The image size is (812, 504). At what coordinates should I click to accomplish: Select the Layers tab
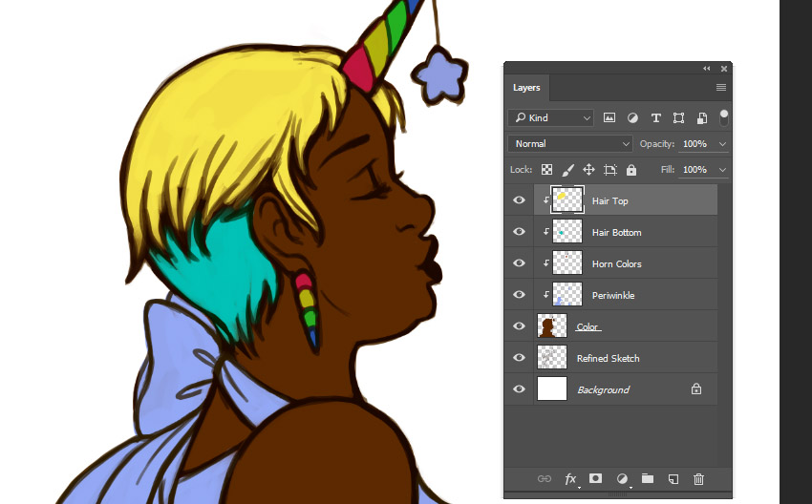tap(526, 88)
